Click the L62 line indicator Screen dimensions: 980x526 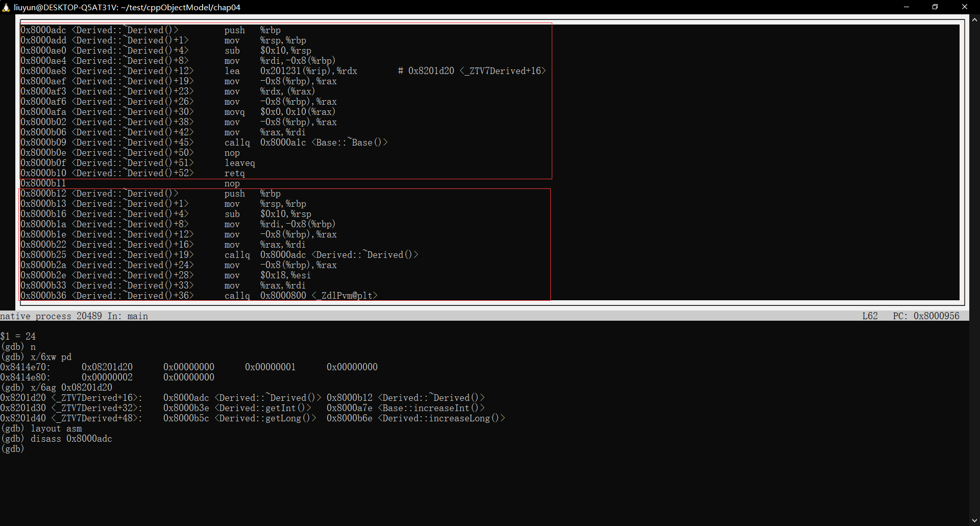[870, 316]
